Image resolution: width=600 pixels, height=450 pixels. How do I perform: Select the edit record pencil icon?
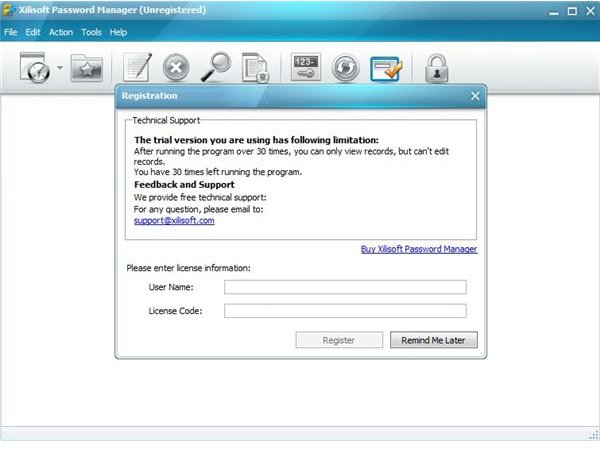[x=138, y=67]
